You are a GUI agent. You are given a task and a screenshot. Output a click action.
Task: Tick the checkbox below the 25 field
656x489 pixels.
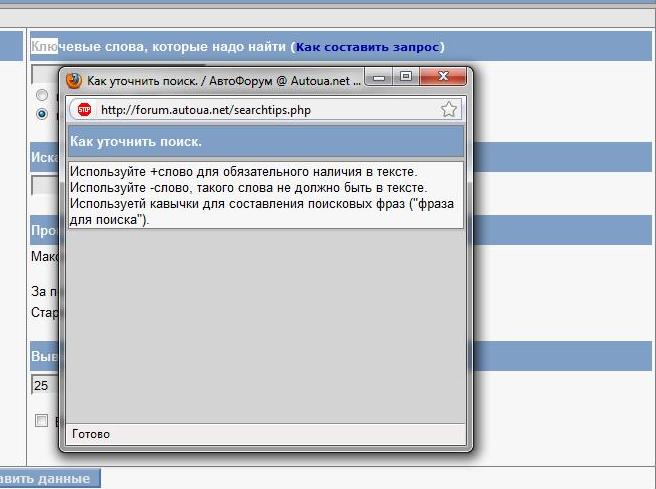(x=42, y=420)
